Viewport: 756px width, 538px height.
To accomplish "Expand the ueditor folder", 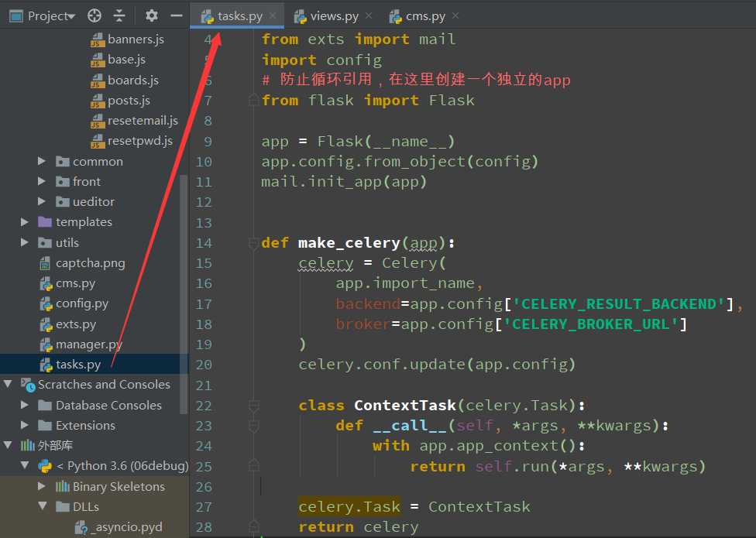I will (42, 201).
